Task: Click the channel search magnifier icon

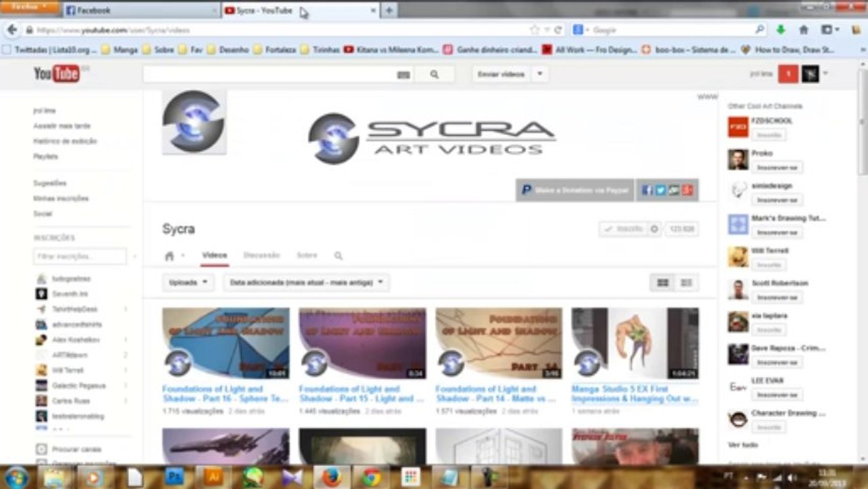Action: tap(338, 256)
